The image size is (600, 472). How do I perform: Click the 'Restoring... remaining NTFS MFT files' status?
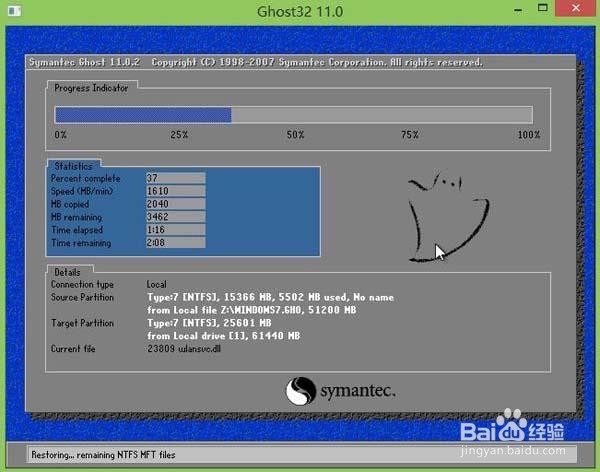tap(103, 455)
